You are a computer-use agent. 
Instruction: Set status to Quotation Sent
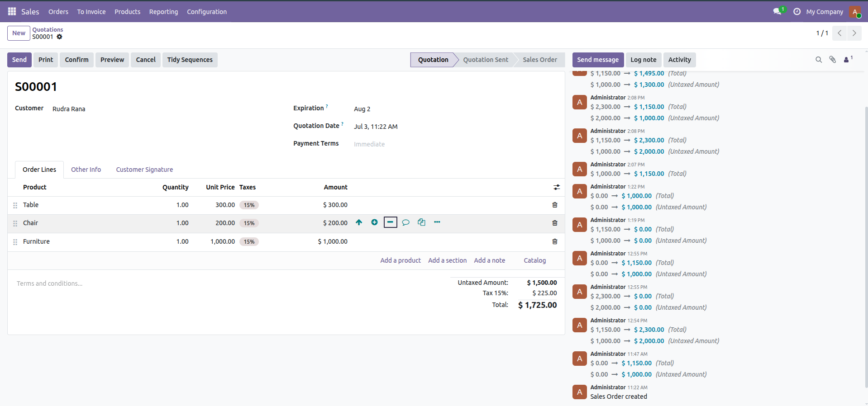point(486,60)
